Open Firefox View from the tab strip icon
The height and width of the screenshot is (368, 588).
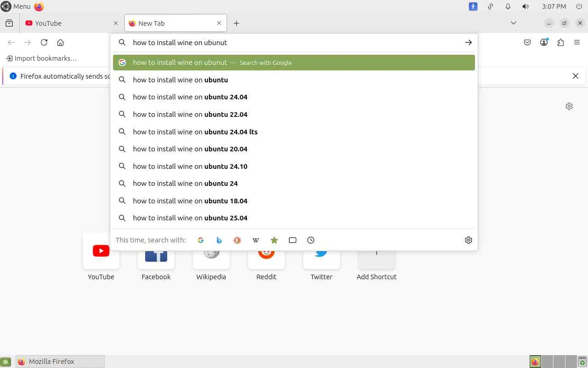9,23
